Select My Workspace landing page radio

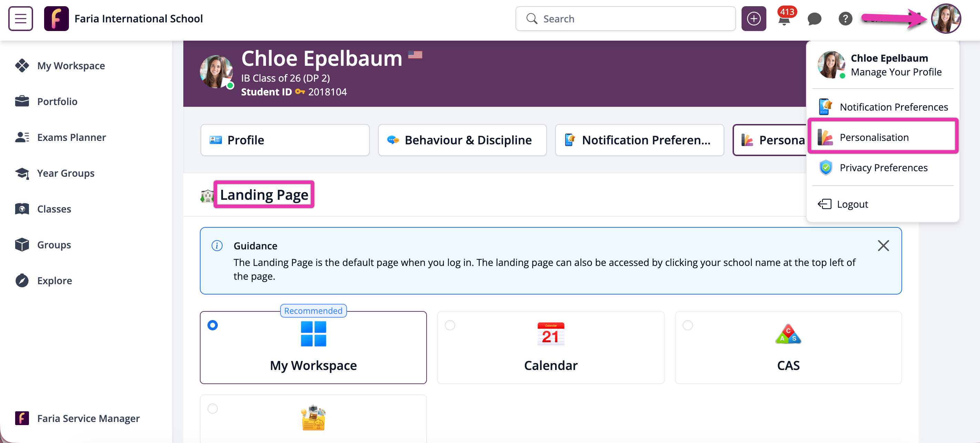(213, 325)
